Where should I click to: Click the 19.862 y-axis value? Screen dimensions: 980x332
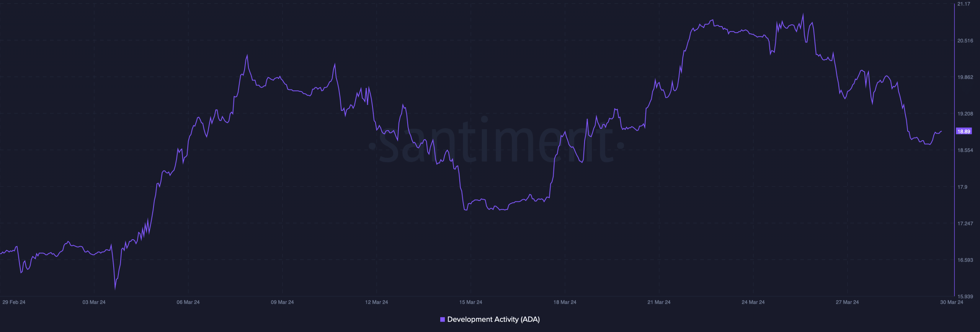pyautogui.click(x=965, y=77)
